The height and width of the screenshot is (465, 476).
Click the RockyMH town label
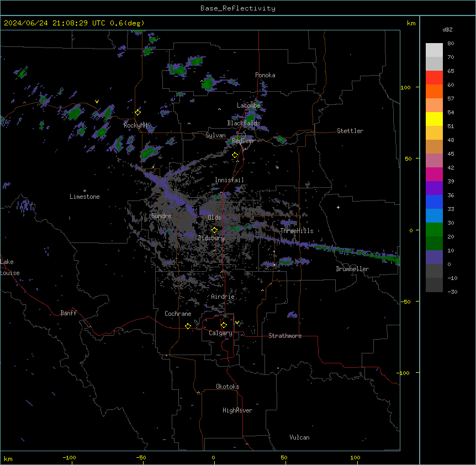pyautogui.click(x=135, y=125)
